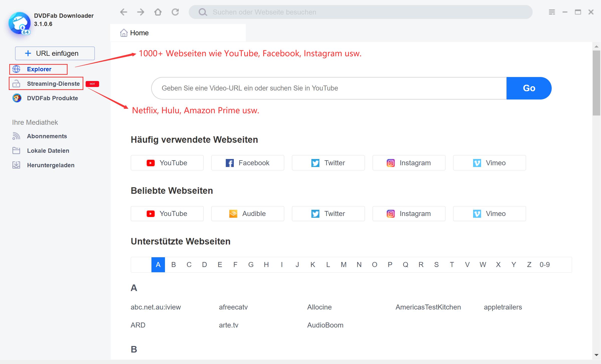
Task: Open the arte.tv site link
Action: pyautogui.click(x=229, y=325)
